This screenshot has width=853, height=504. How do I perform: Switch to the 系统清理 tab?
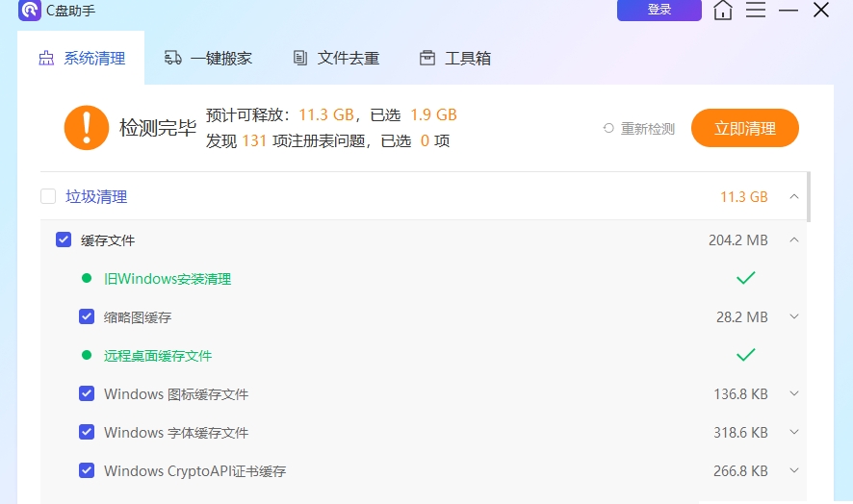coord(81,58)
